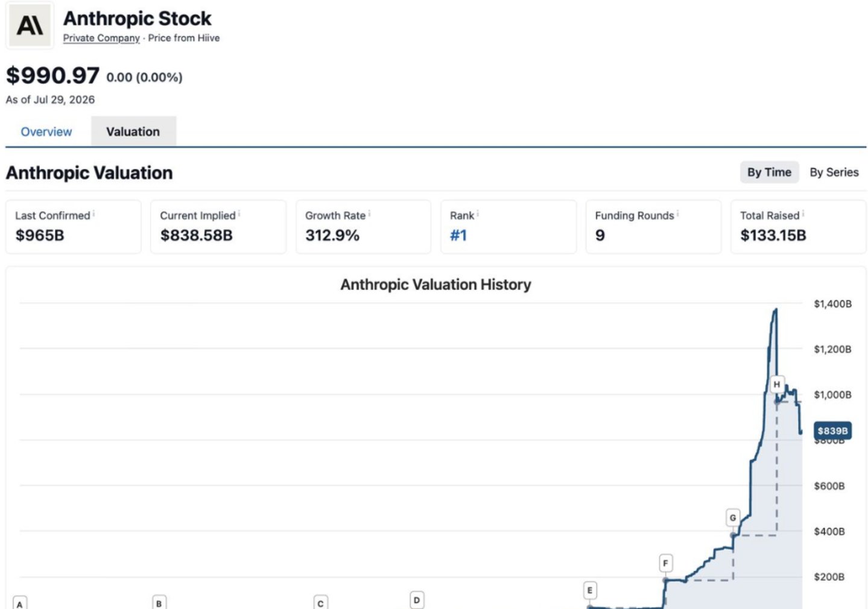This screenshot has width=868, height=609.
Task: Open info icon next to Rank
Action: click(x=478, y=213)
